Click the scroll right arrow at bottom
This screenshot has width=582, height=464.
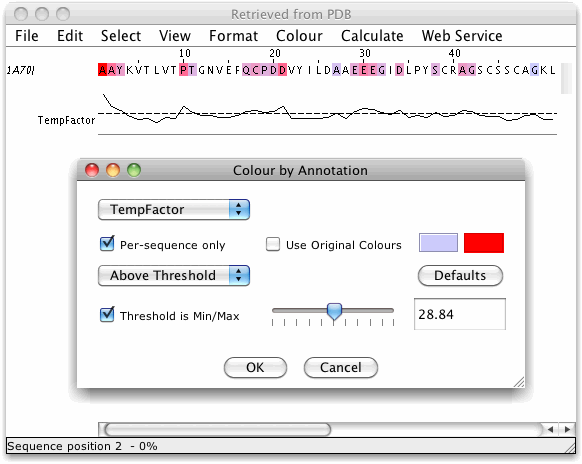[567, 429]
